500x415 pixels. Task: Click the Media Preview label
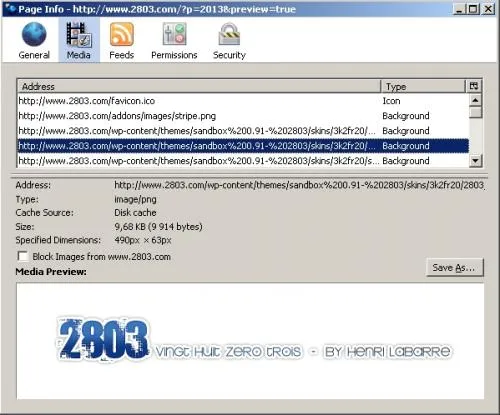coord(51,272)
